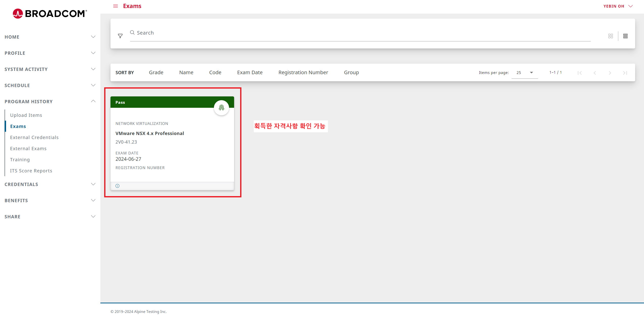
Task: Open the filter funnel icon
Action: point(120,36)
